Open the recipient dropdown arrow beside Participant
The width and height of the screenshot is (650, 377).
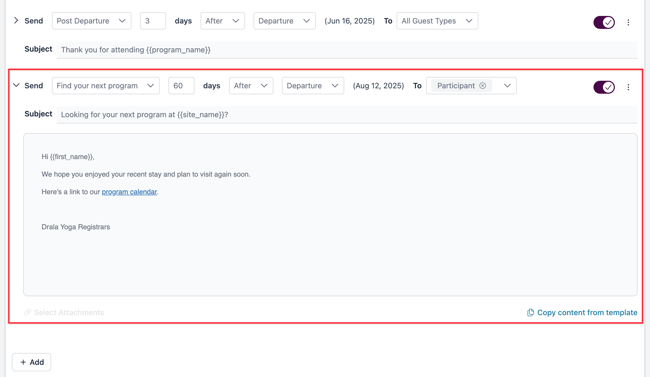tap(507, 86)
